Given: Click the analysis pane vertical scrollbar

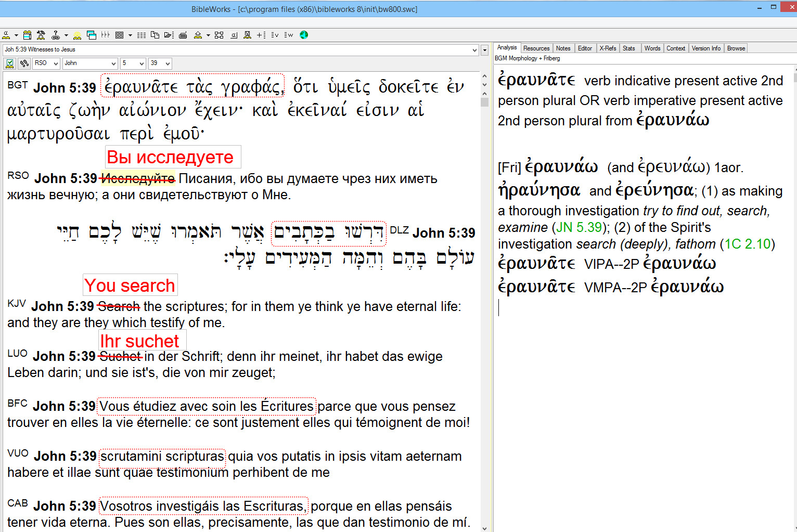Looking at the screenshot, I should pos(795,297).
